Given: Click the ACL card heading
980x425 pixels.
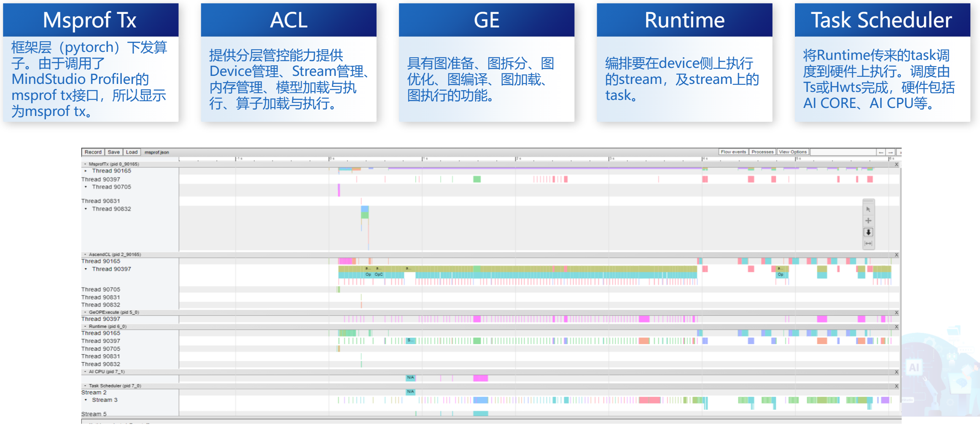Looking at the screenshot, I should pyautogui.click(x=288, y=20).
